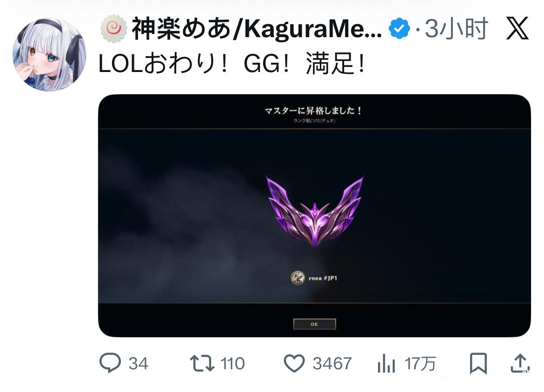The image size is (544, 392).
Task: Click the 34 replies count
Action: pyautogui.click(x=139, y=364)
